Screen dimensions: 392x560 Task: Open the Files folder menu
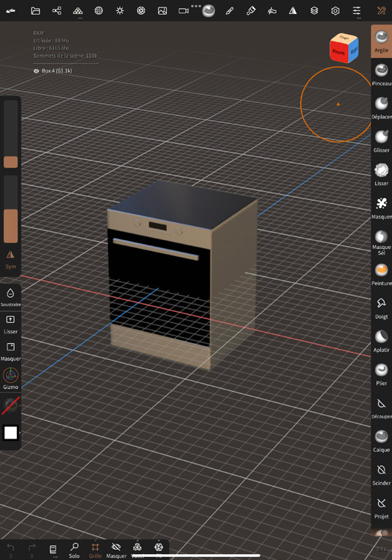click(x=36, y=10)
